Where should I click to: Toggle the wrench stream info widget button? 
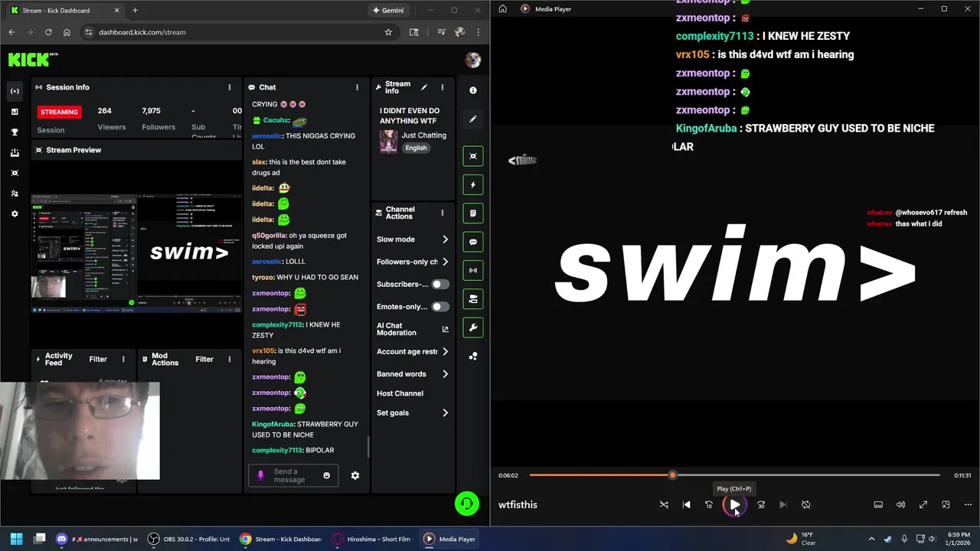pos(473,328)
